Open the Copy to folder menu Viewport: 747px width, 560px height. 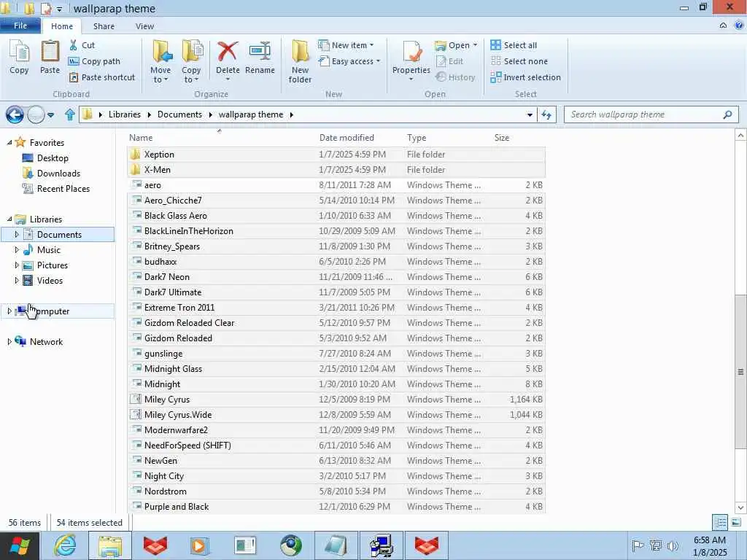click(x=192, y=62)
